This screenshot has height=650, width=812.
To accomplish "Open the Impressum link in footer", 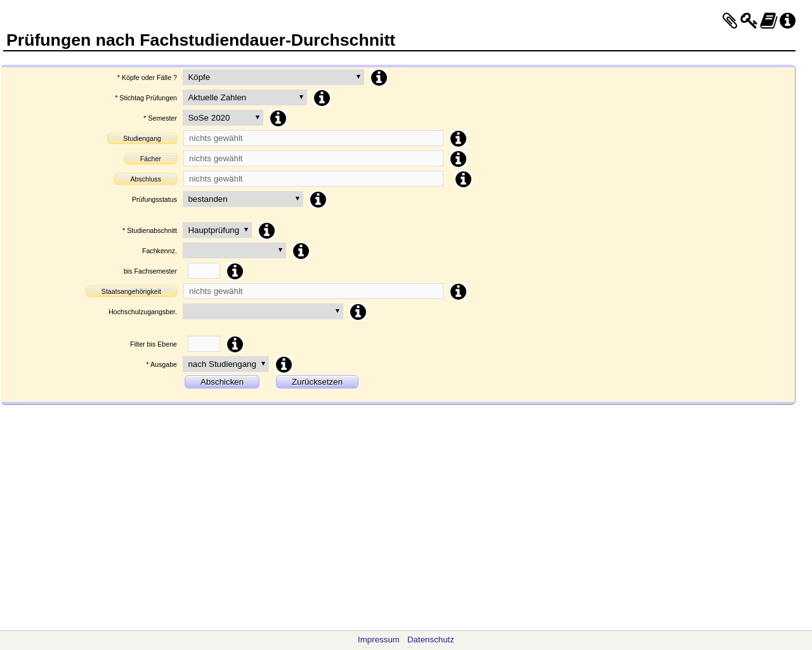I will pos(379,640).
